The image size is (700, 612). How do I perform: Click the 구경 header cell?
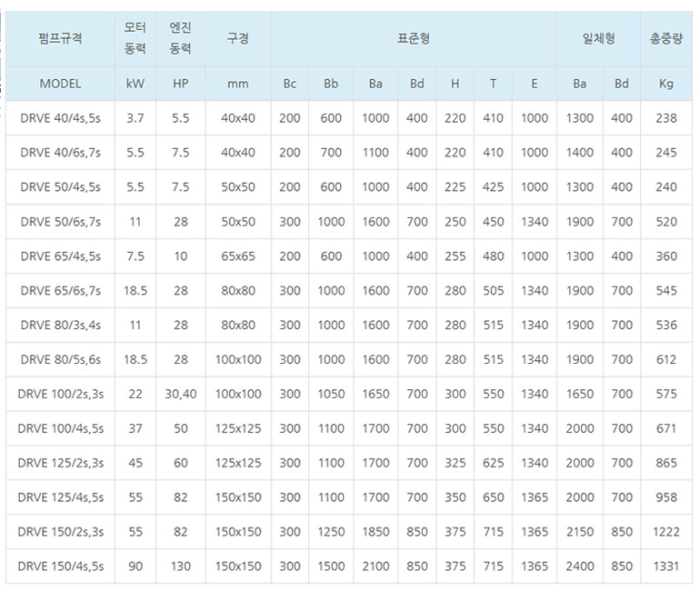coord(238,38)
